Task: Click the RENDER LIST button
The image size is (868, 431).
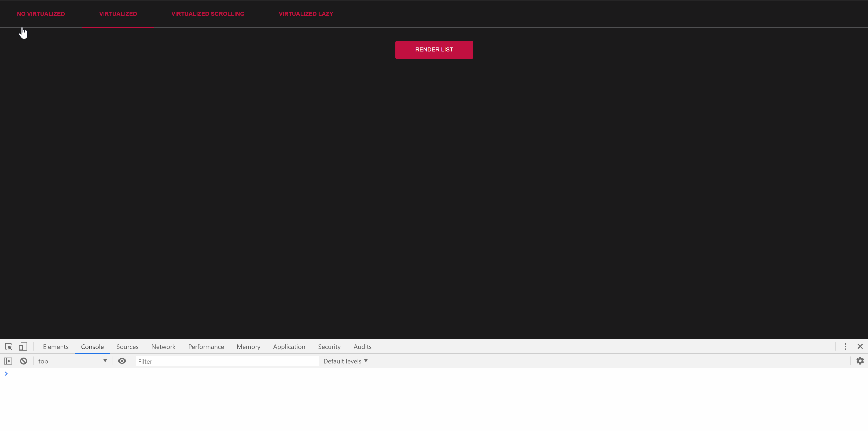Action: (434, 49)
